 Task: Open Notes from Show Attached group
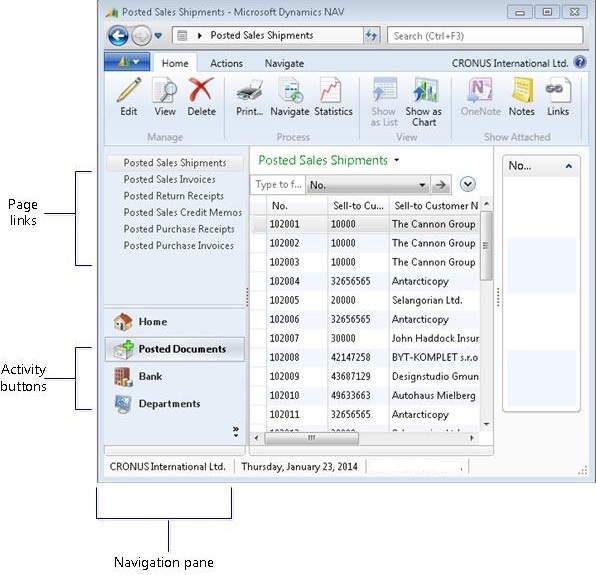522,97
